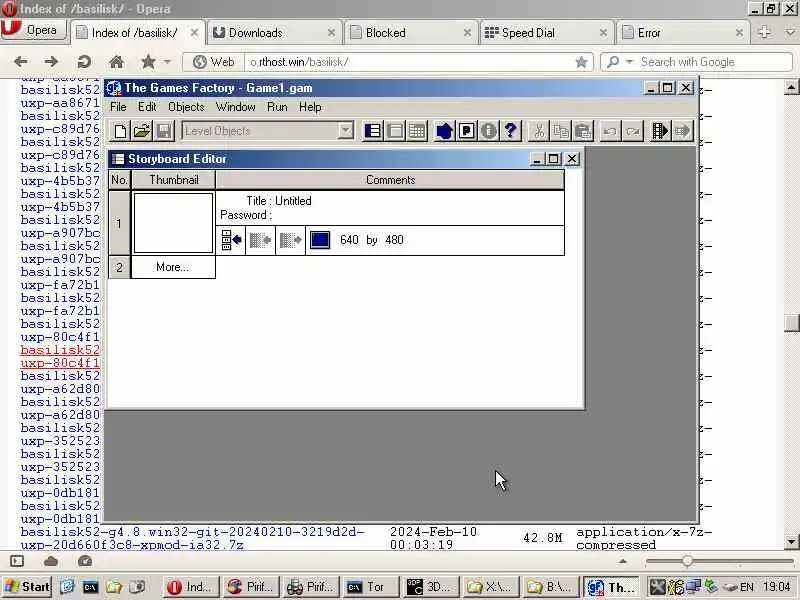Open the Windows Start button
The image size is (800, 600).
(x=27, y=587)
